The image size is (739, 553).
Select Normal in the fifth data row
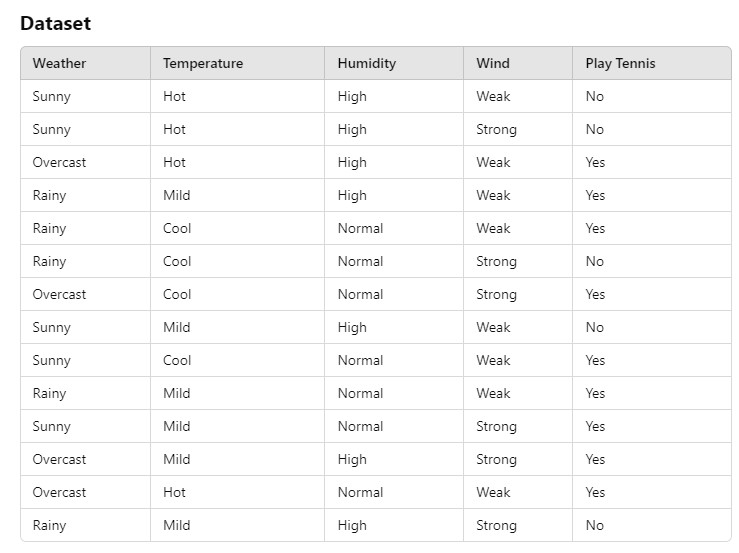pos(360,228)
